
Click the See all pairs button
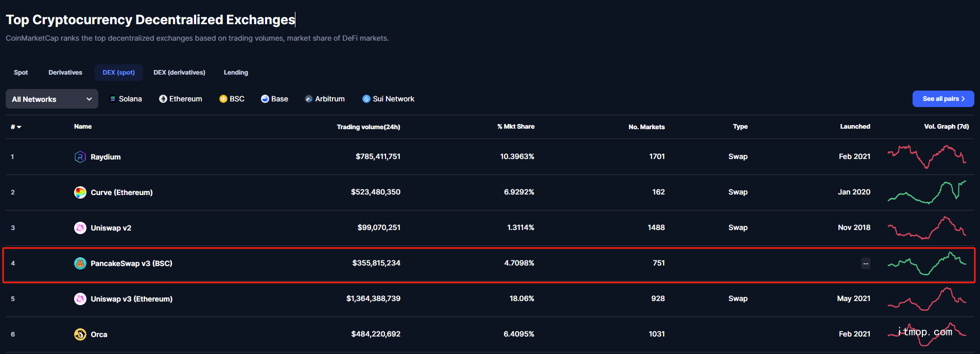coord(943,99)
